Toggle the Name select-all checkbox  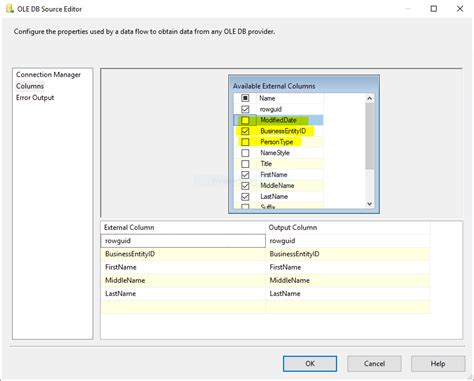245,98
